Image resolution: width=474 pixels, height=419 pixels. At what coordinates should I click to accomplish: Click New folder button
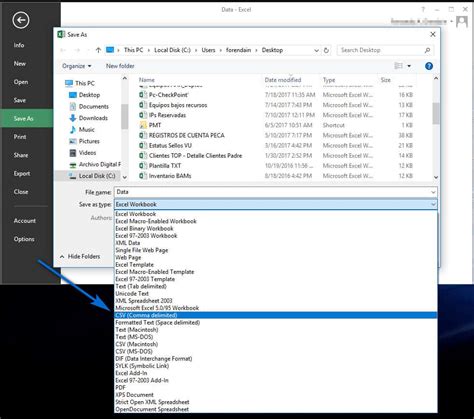[120, 66]
